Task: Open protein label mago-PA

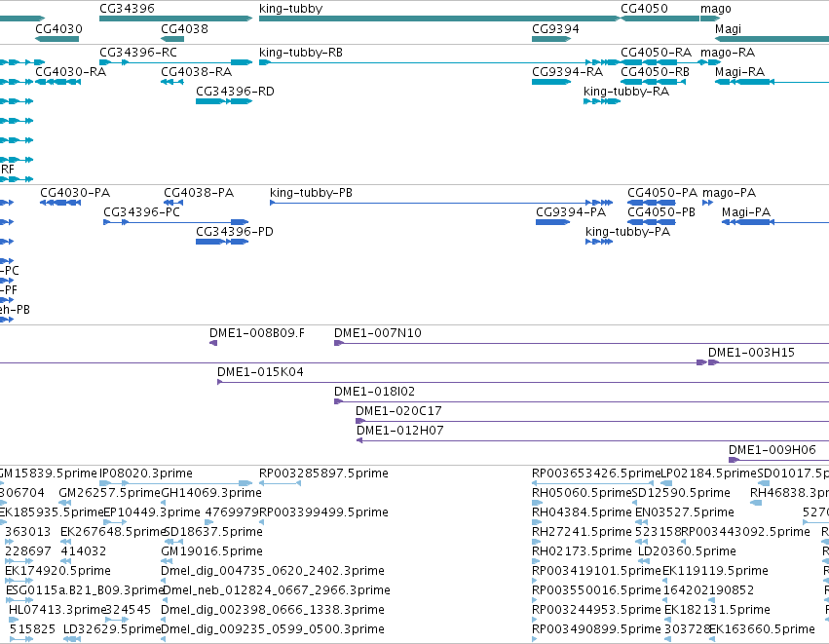Action: click(729, 193)
